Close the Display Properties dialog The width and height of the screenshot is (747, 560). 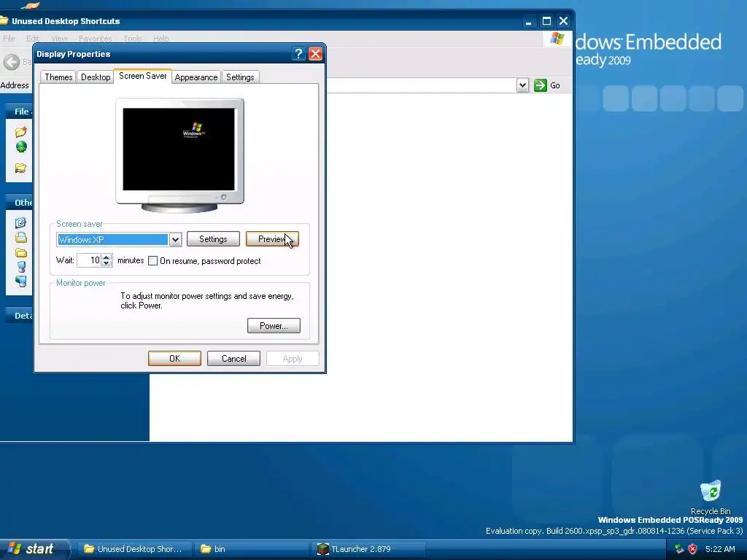(x=315, y=54)
